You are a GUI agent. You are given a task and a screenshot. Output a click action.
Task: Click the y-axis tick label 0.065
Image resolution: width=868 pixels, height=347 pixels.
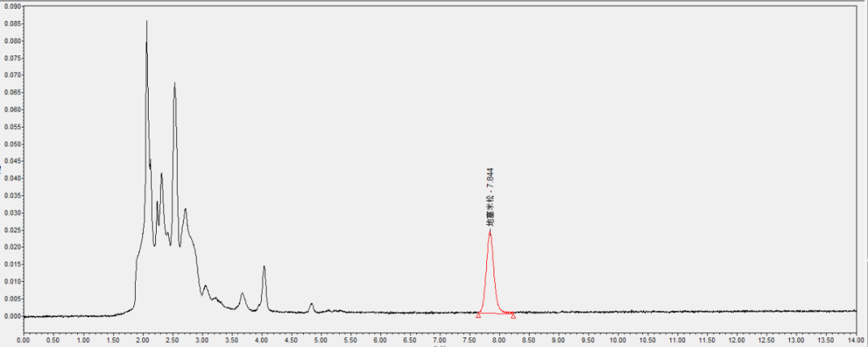point(12,92)
